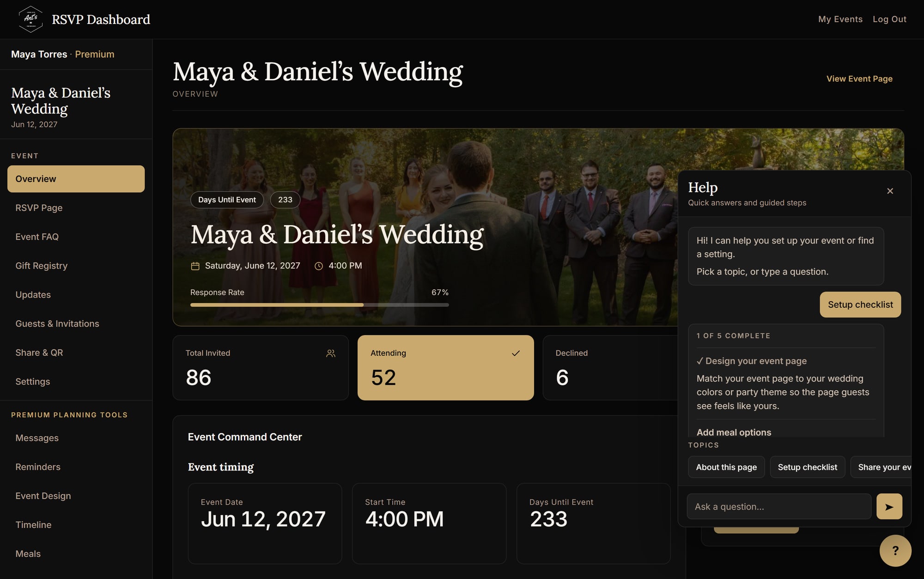
Task: Click the gold Setup checklist chat bubble
Action: pyautogui.click(x=860, y=305)
